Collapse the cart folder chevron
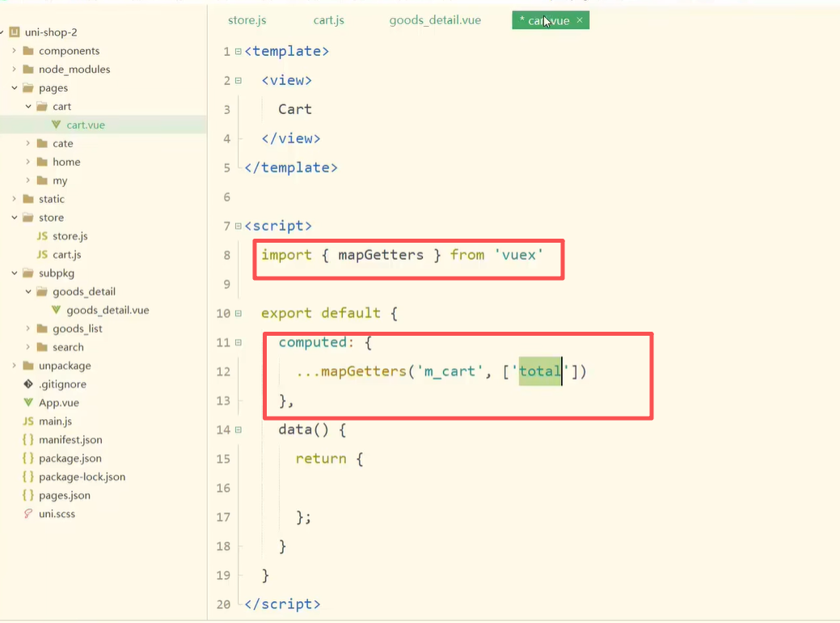 [x=27, y=106]
